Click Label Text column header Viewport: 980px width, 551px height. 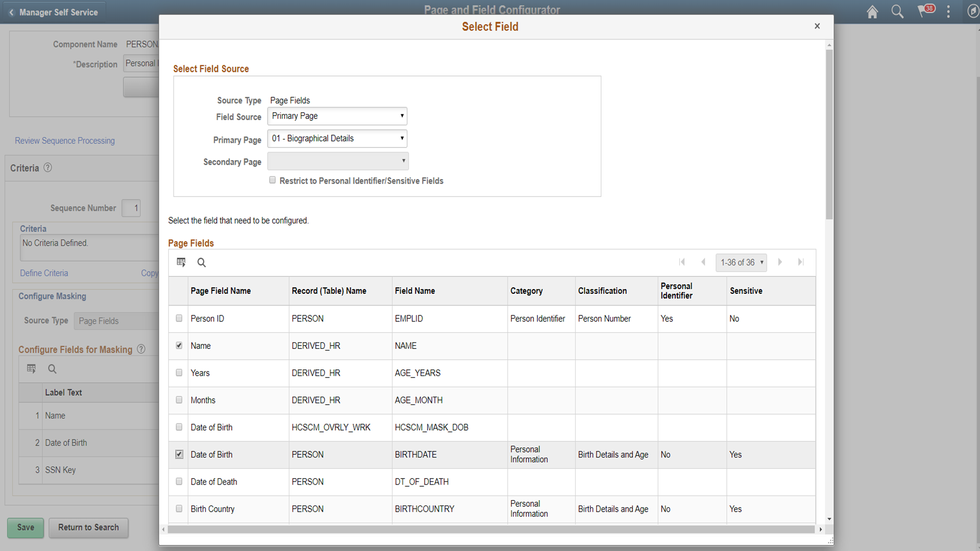63,392
